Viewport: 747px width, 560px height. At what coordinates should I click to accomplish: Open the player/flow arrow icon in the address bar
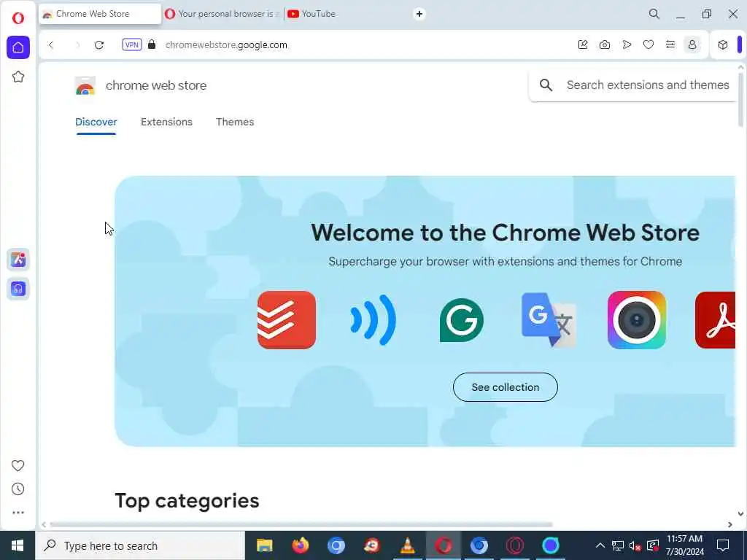click(627, 44)
